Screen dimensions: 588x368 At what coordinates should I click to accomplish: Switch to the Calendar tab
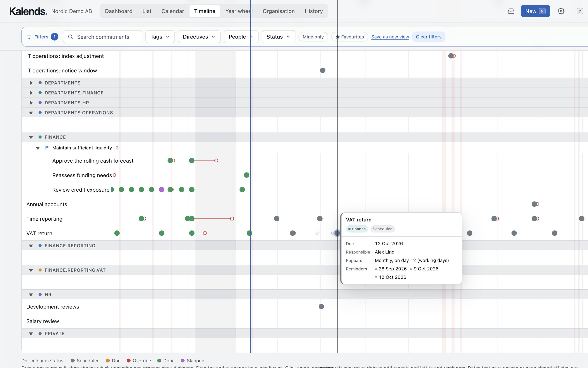172,11
